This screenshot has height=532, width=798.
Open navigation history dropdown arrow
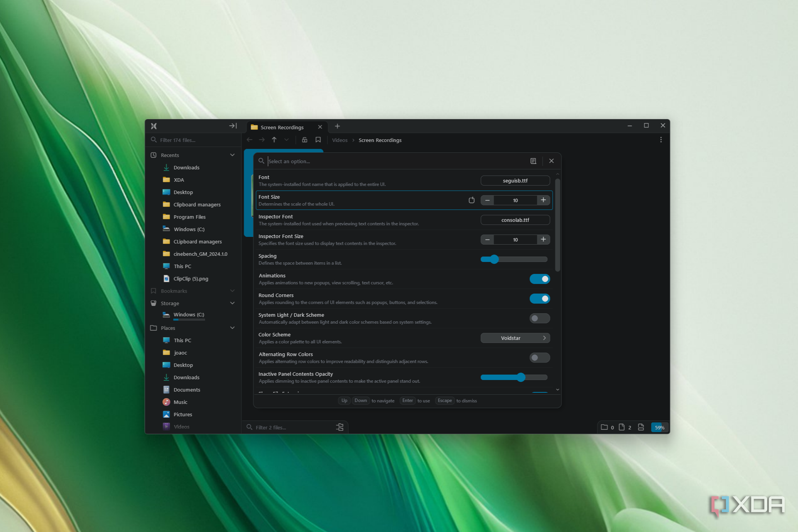point(287,140)
